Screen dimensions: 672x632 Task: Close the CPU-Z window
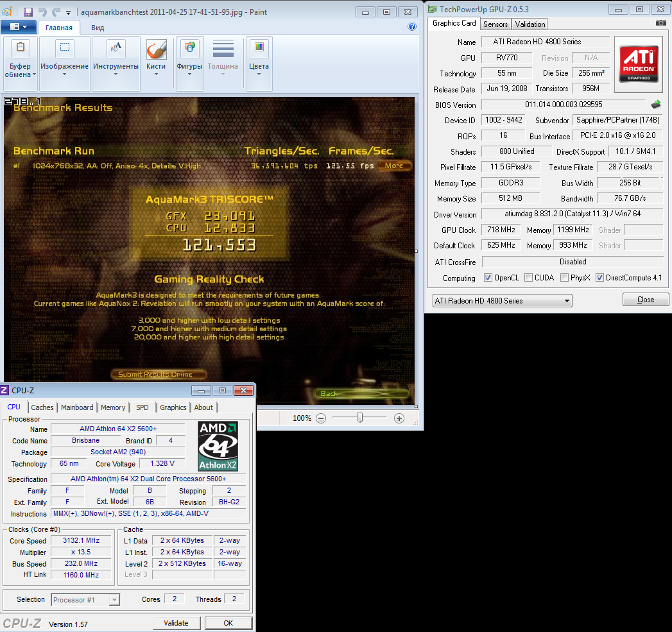pyautogui.click(x=243, y=390)
